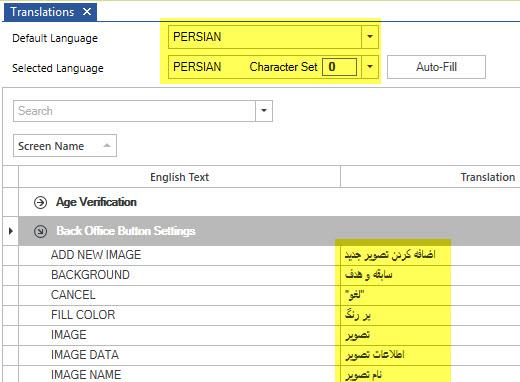Image resolution: width=520 pixels, height=382 pixels.
Task: Open the Default Language dropdown arrow
Action: (x=370, y=37)
